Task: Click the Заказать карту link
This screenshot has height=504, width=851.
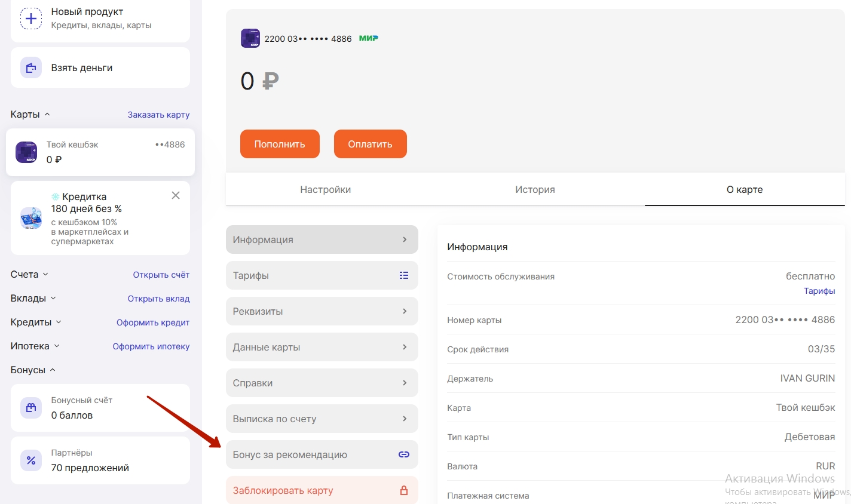Action: pos(158,115)
